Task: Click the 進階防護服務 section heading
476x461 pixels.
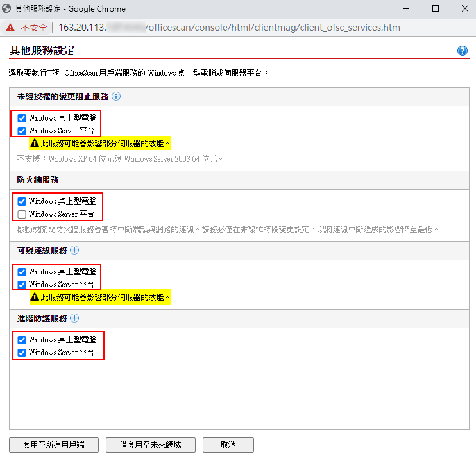Action: (42, 319)
